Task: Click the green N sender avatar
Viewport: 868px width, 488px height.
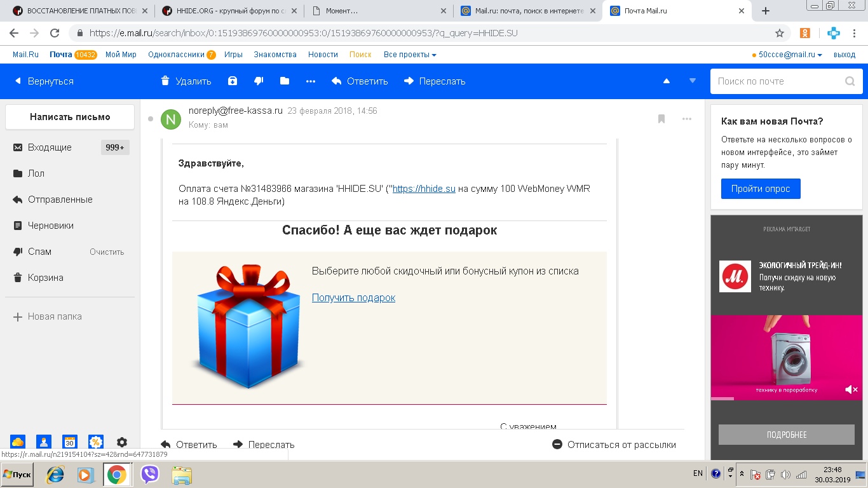Action: pos(171,119)
